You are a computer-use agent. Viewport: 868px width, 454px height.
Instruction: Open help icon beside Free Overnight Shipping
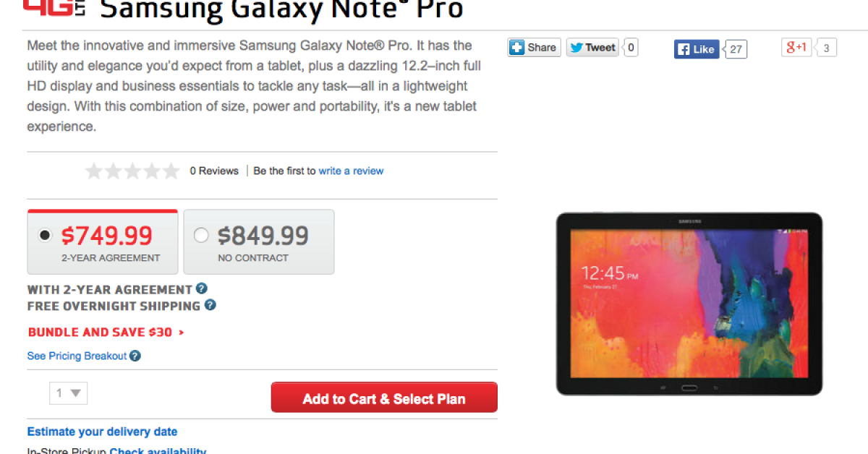click(x=210, y=304)
